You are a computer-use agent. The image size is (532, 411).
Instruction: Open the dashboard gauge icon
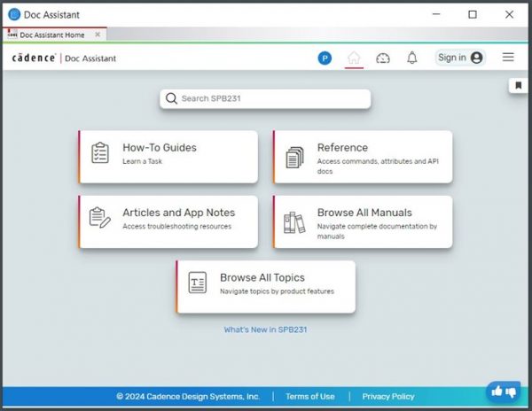click(383, 58)
